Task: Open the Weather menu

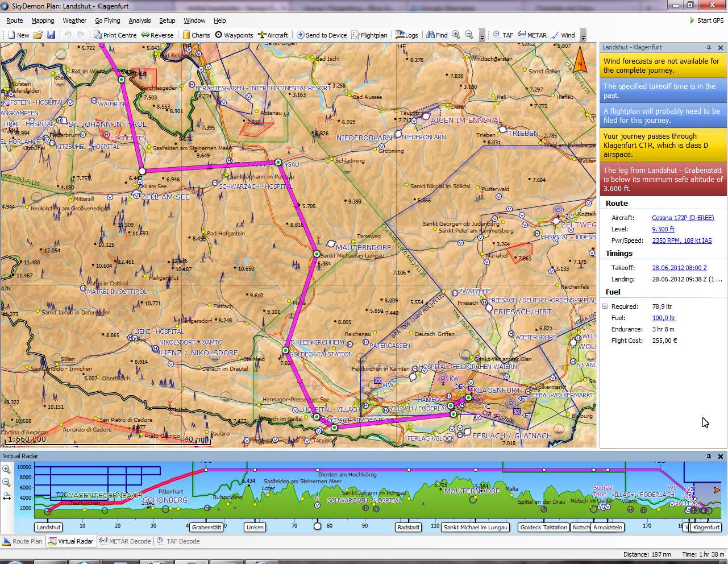Action: click(x=74, y=20)
